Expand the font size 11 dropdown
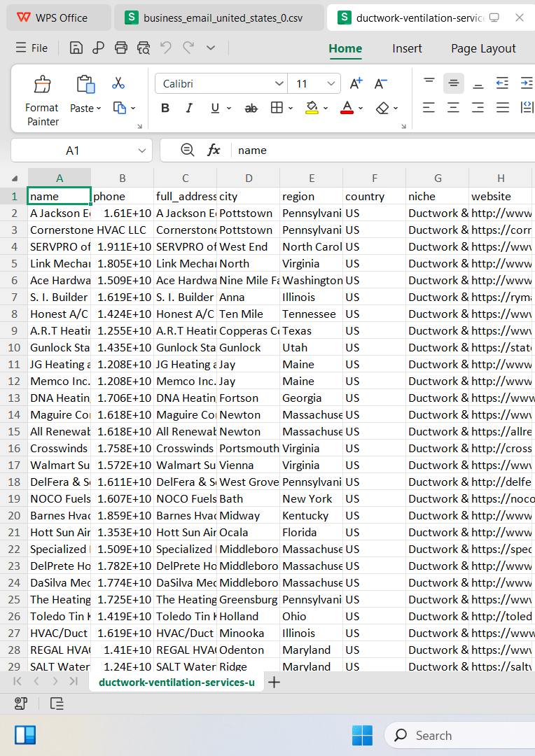 pos(331,83)
